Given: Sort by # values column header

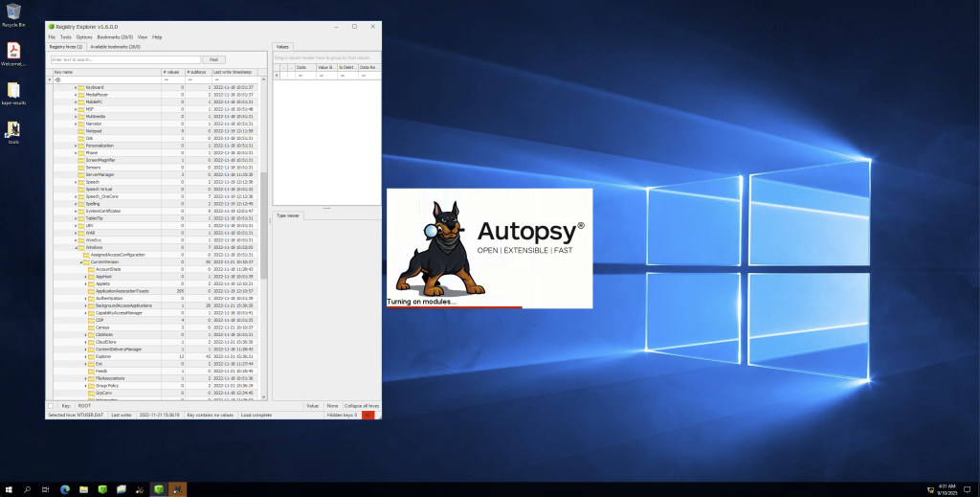Looking at the screenshot, I should (173, 73).
